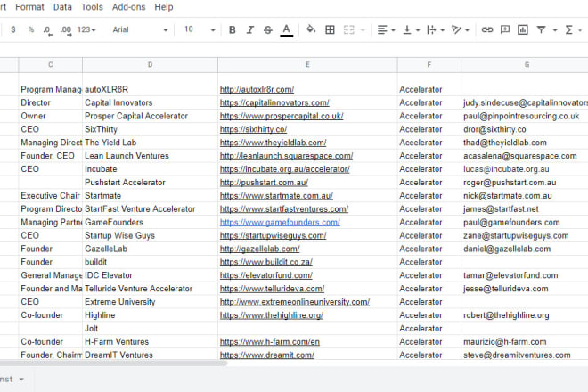Open the Arial font family dropdown

click(x=140, y=29)
